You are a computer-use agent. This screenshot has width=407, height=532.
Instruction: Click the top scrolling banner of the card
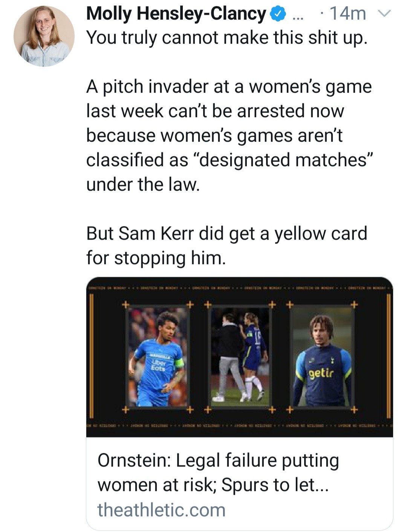(x=239, y=287)
